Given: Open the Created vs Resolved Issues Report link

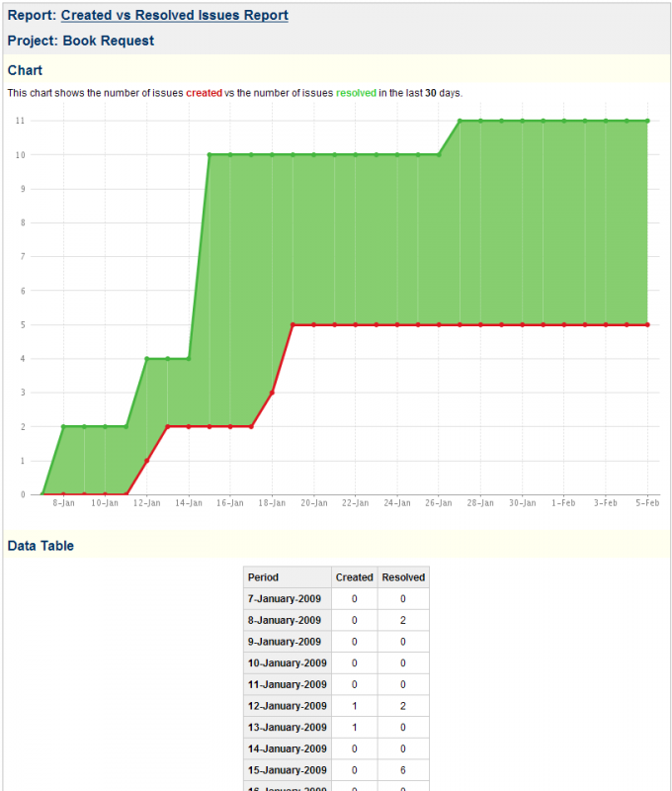Looking at the screenshot, I should click(174, 16).
